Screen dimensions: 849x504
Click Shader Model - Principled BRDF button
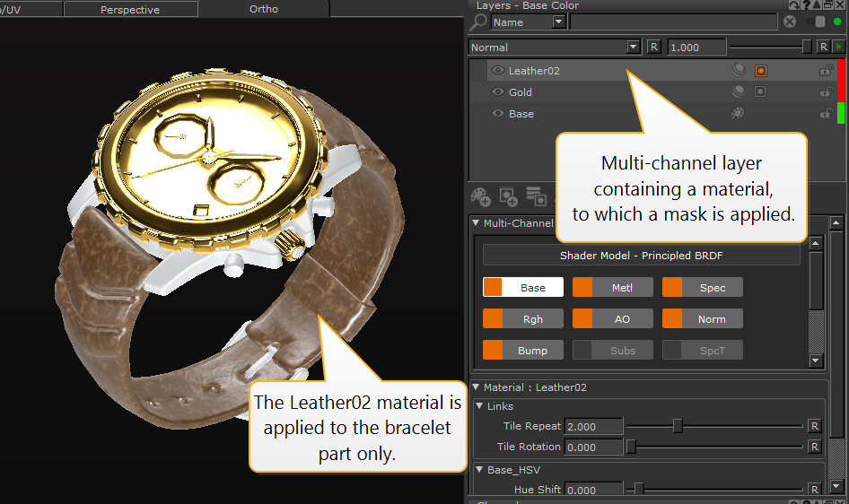[x=641, y=256]
